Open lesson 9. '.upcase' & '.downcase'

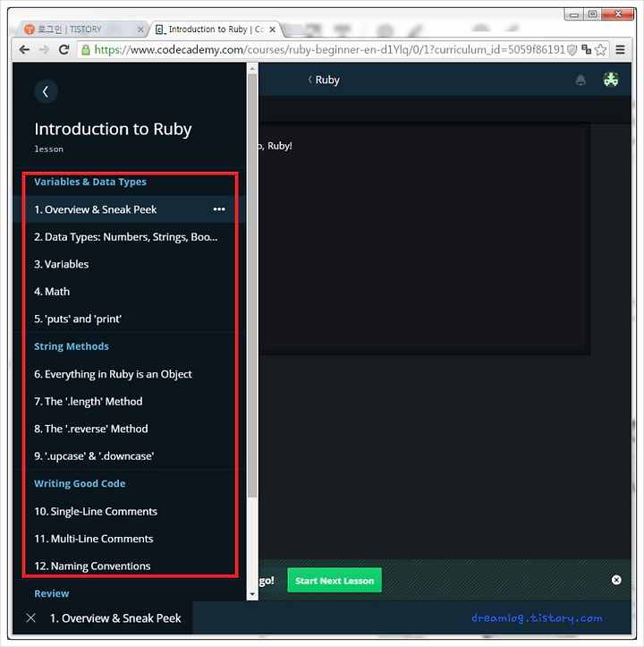[129, 456]
